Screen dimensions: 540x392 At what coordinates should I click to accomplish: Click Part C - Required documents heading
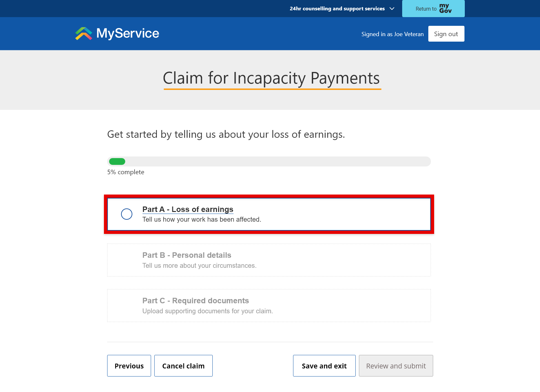[196, 301]
